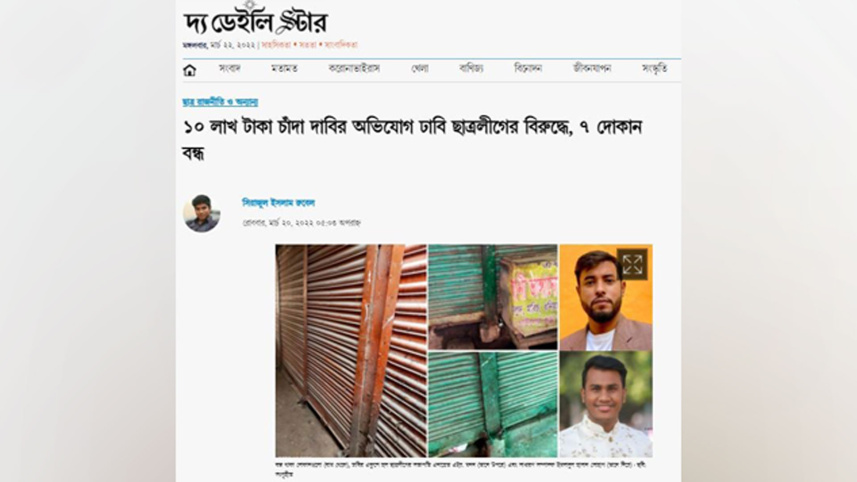Viewport: 857px width, 482px height.
Task: Follow the ছাত্র রাজনীতি ও অন্যান্য category link
Action: coord(220,102)
